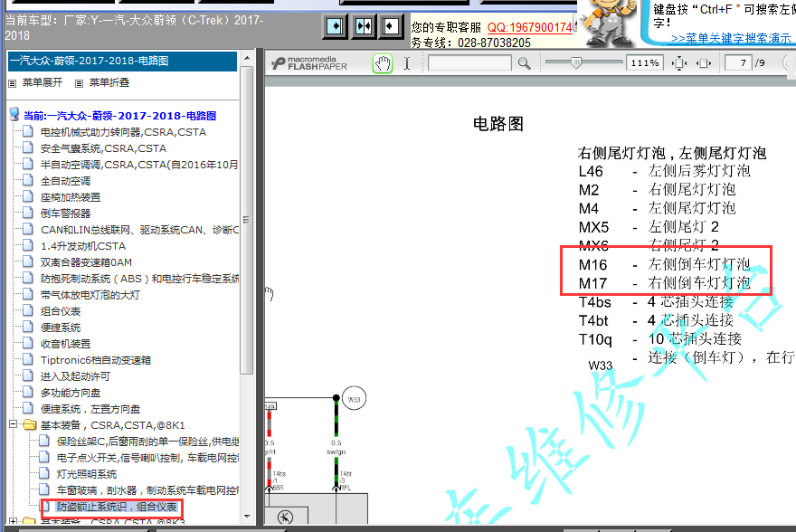Click the M17 右侧倒车灯灯泡 legend line

click(664, 283)
